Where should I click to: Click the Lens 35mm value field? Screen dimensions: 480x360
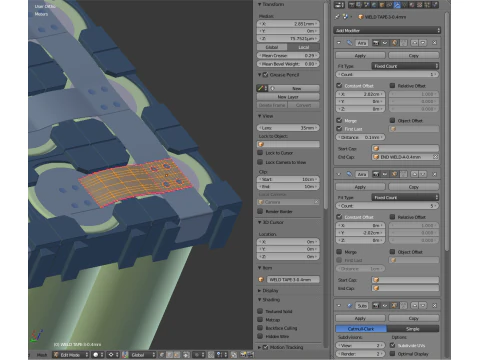tap(288, 128)
